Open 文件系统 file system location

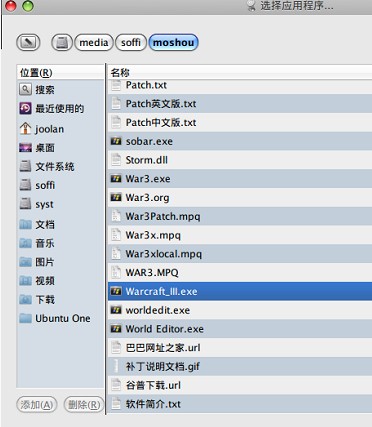[x=60, y=166]
